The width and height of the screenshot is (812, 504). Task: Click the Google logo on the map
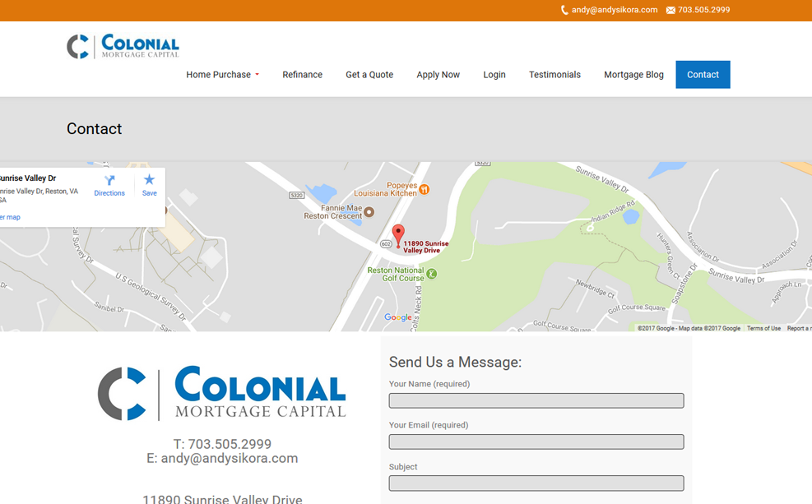[x=397, y=317]
